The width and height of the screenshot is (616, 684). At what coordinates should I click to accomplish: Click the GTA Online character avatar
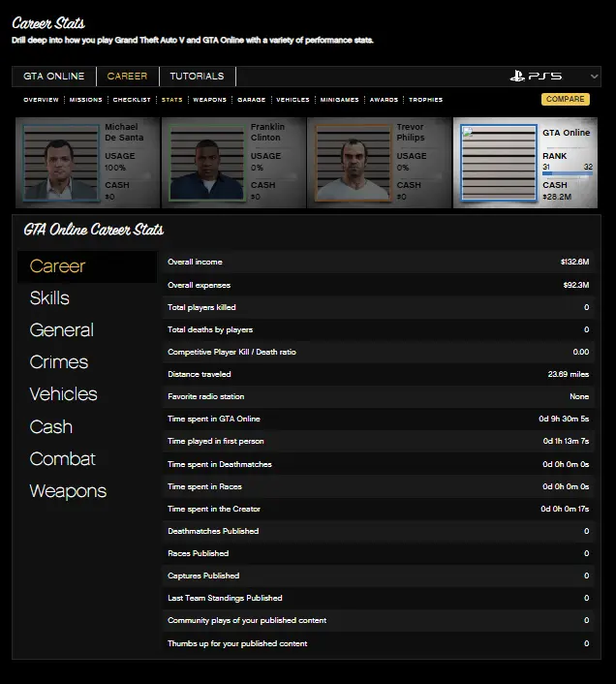click(x=495, y=163)
